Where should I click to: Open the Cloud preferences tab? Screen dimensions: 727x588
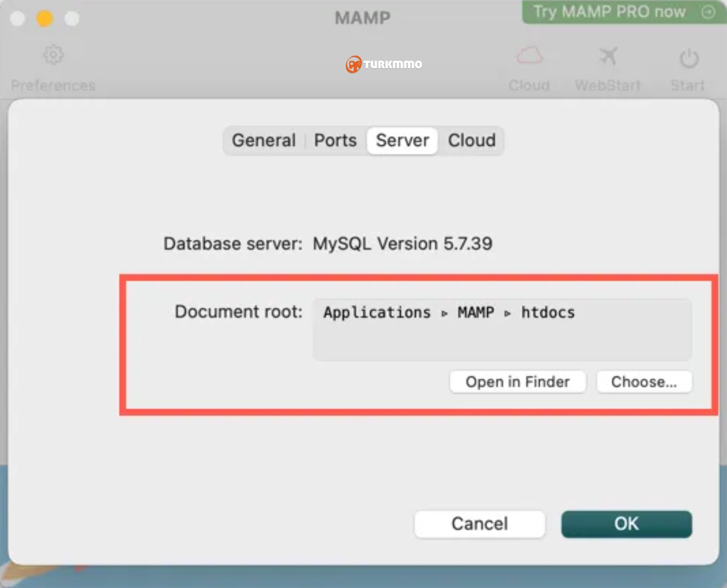tap(472, 140)
